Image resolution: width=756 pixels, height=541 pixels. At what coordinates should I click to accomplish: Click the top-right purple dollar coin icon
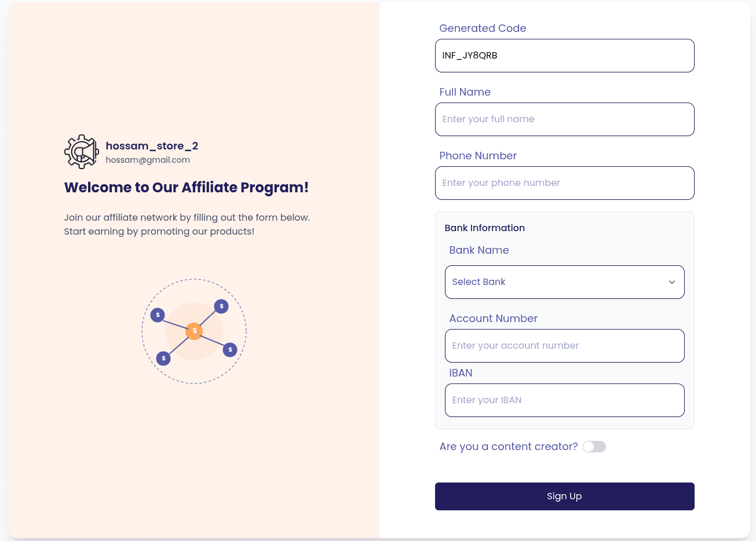[221, 306]
